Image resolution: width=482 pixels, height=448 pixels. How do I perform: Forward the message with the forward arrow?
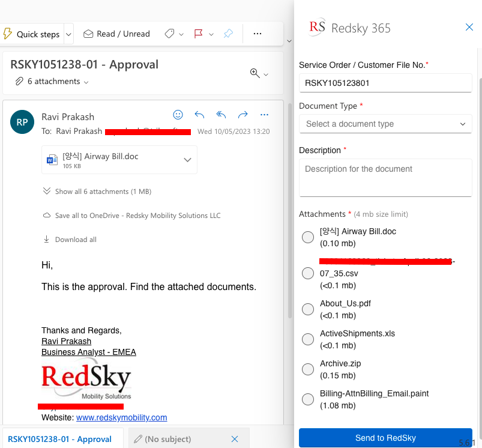click(243, 115)
